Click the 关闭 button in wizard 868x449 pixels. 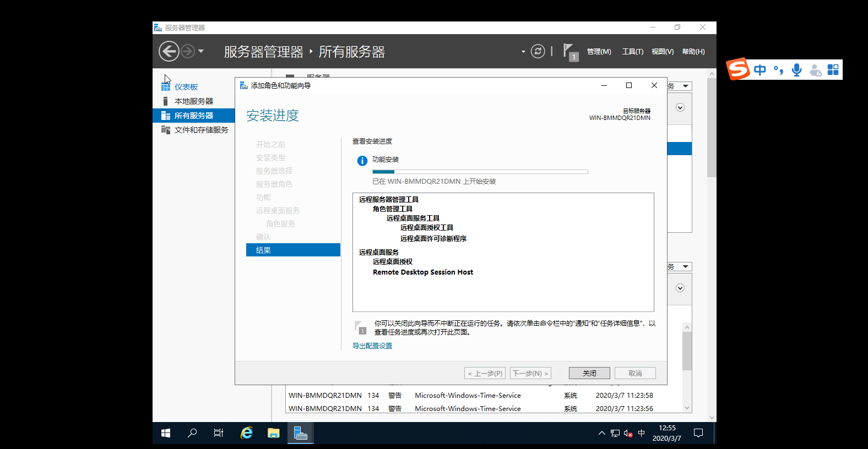point(589,373)
